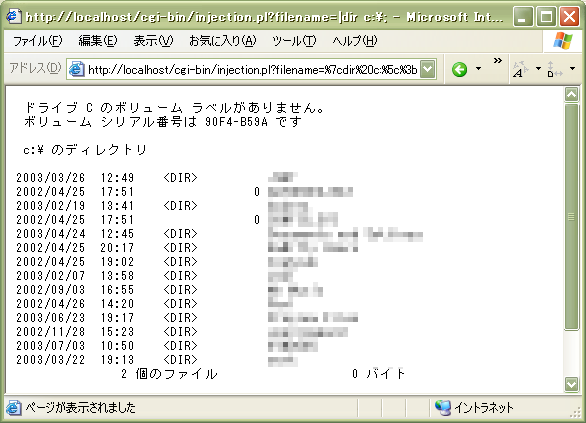586x423 pixels.
Task: Click the 2002/04/25 19:02 entry
Action: (167, 262)
